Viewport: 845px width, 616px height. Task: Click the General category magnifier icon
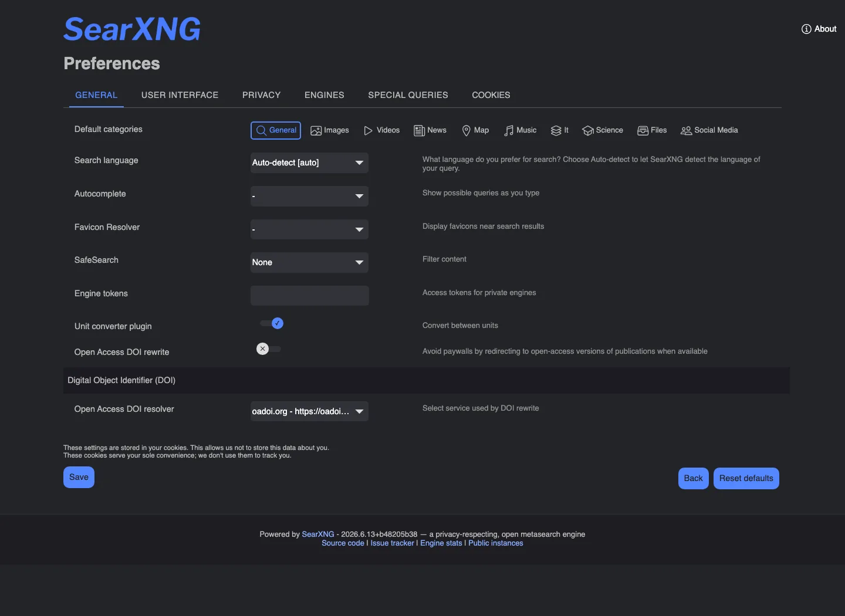261,130
